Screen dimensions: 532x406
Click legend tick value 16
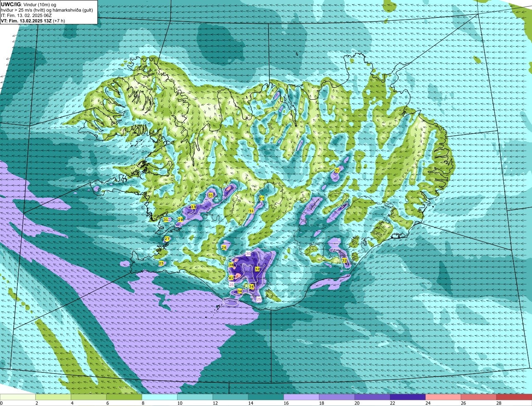point(285,403)
